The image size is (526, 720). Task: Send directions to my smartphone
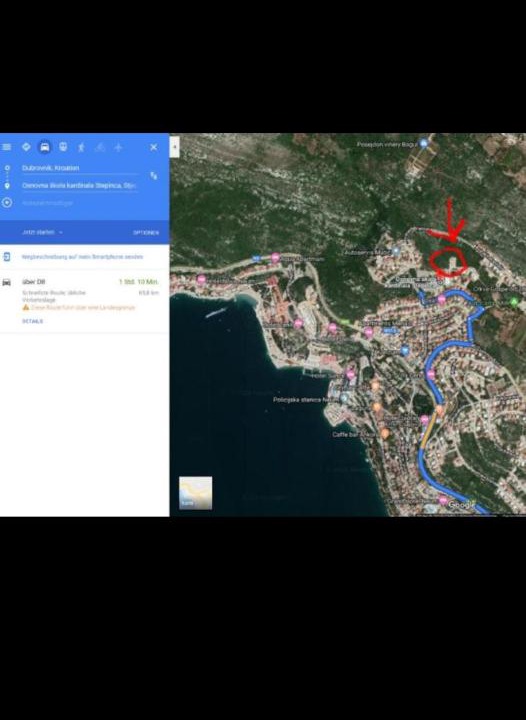click(x=82, y=257)
